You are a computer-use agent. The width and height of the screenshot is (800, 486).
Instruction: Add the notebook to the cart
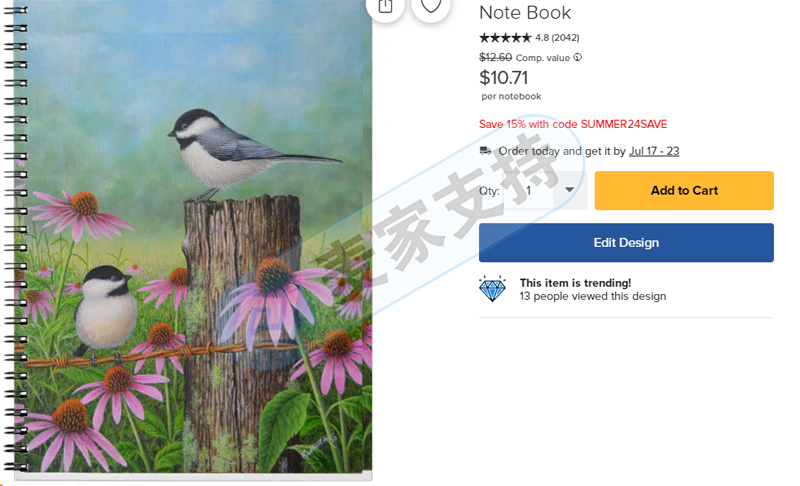[x=684, y=191]
